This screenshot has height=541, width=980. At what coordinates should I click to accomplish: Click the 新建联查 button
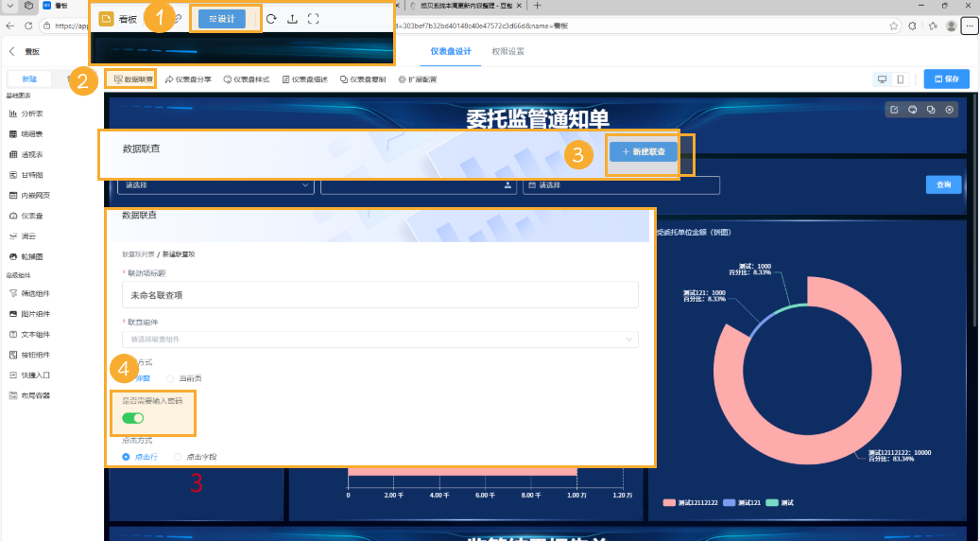[644, 152]
